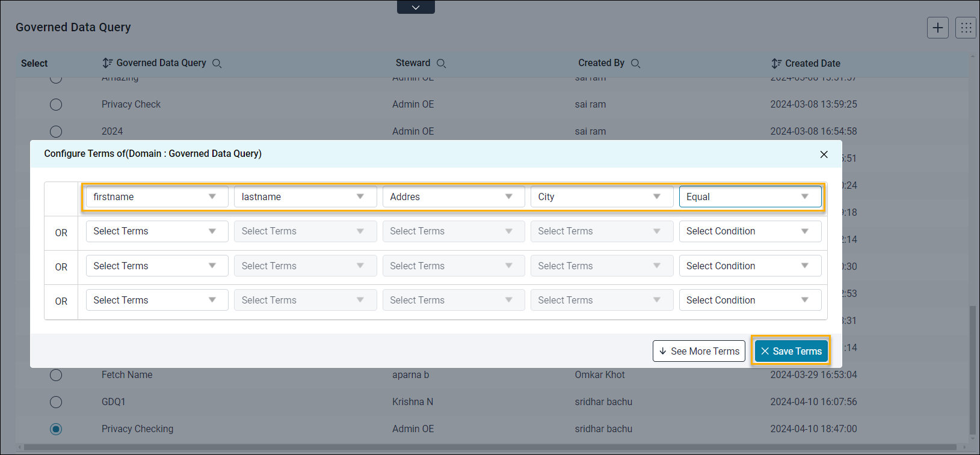Viewport: 980px width, 455px height.
Task: Open the Addres term dropdown
Action: pyautogui.click(x=454, y=197)
